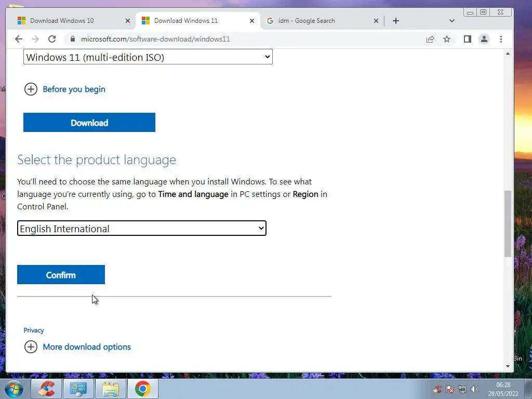
Task: Open Control Panel taskbar icon
Action: coord(78,389)
